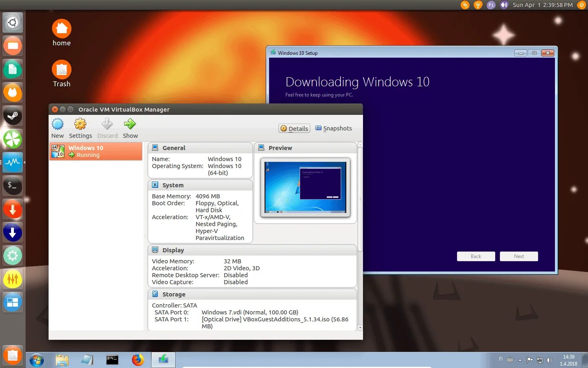Switch to the Snapshots view
The image size is (588, 368).
334,128
